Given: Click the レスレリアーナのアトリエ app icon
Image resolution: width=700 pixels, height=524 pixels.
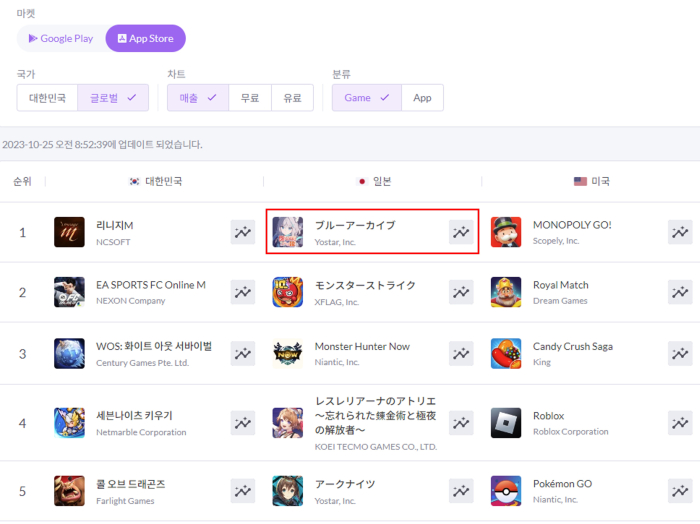Looking at the screenshot, I should click(288, 423).
